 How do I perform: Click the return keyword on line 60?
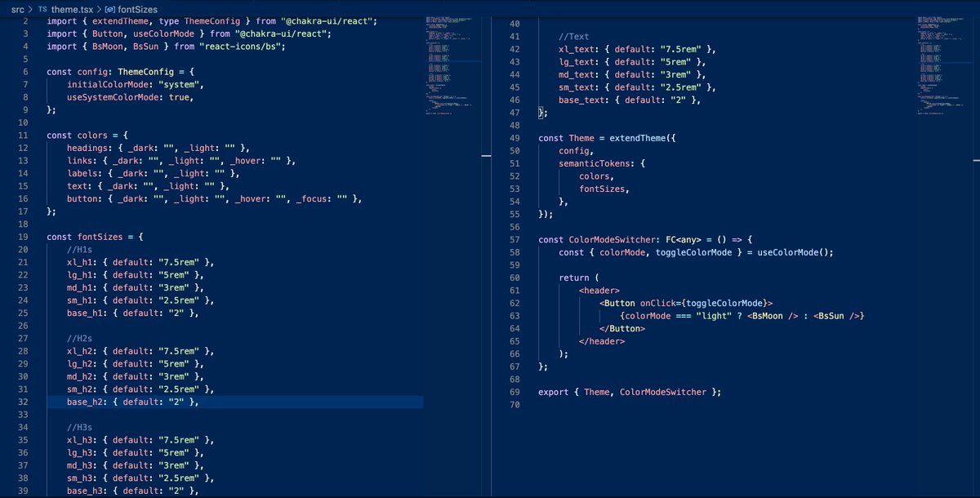pyautogui.click(x=573, y=278)
